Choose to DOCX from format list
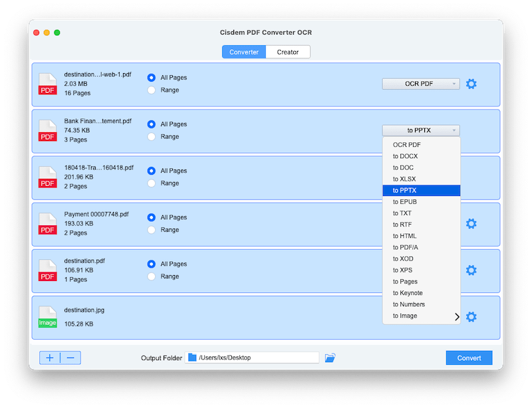The image size is (532, 408). pos(405,156)
